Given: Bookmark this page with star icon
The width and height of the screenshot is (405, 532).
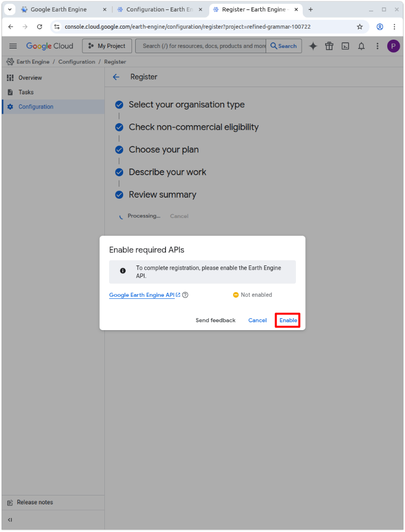Looking at the screenshot, I should 360,27.
